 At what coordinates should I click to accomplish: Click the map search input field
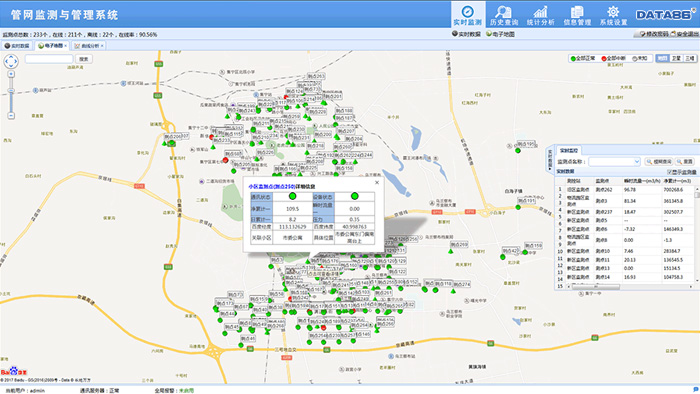tap(49, 59)
